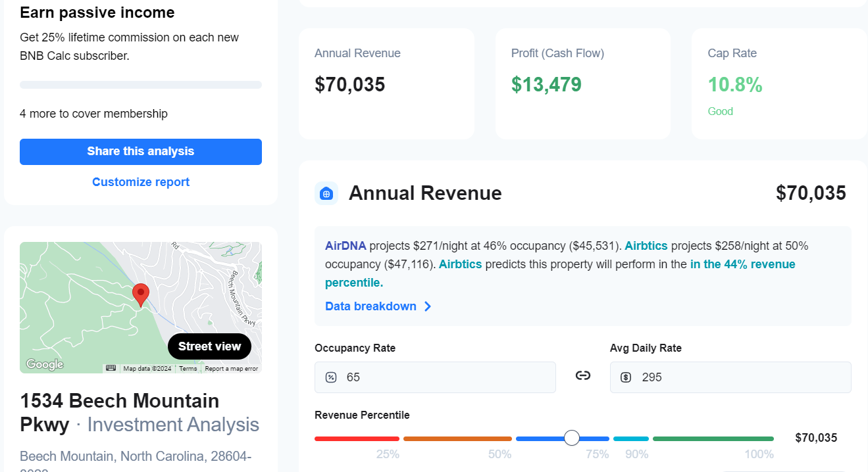Click the percent icon in Occupancy Rate
This screenshot has width=868, height=472.
332,377
